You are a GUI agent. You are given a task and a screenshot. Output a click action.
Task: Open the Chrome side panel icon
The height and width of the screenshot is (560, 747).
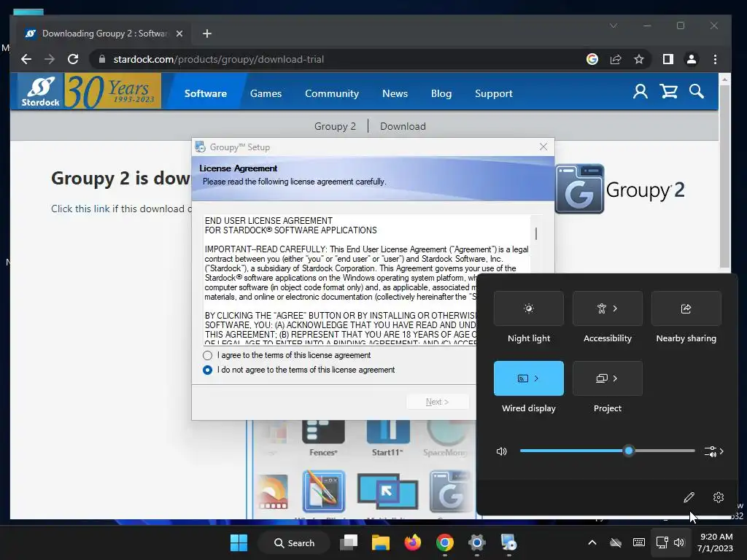(x=668, y=59)
